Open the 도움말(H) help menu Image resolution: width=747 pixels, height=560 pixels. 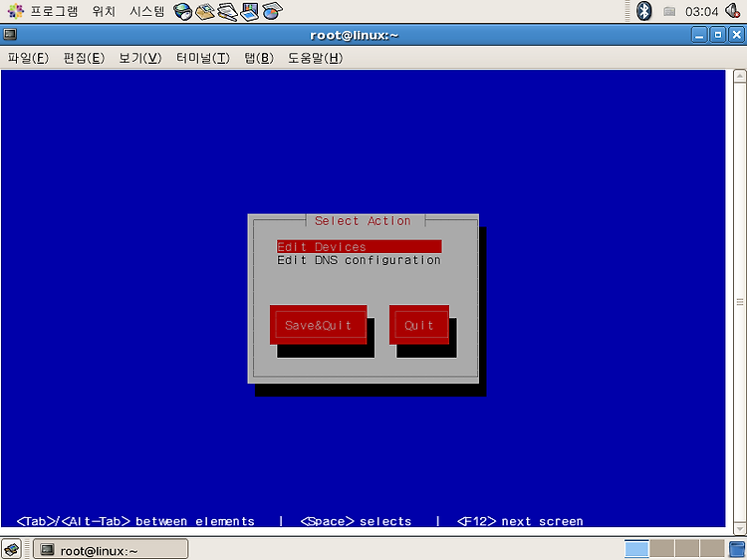(x=315, y=58)
